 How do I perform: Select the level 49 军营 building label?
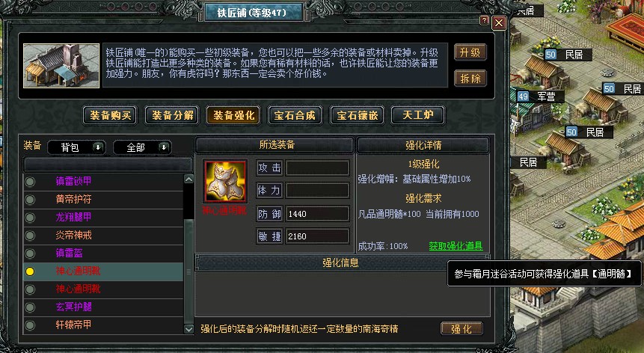539,96
